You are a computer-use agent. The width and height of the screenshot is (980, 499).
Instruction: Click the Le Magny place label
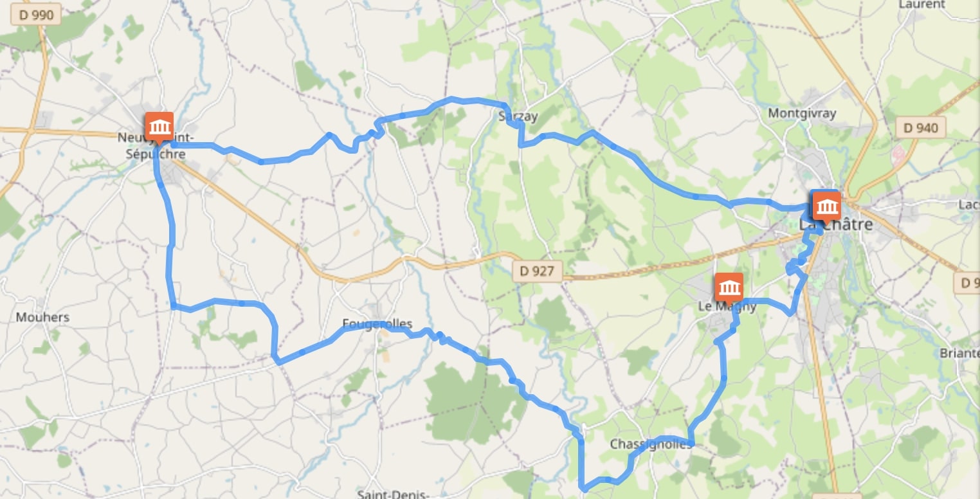[x=727, y=307]
